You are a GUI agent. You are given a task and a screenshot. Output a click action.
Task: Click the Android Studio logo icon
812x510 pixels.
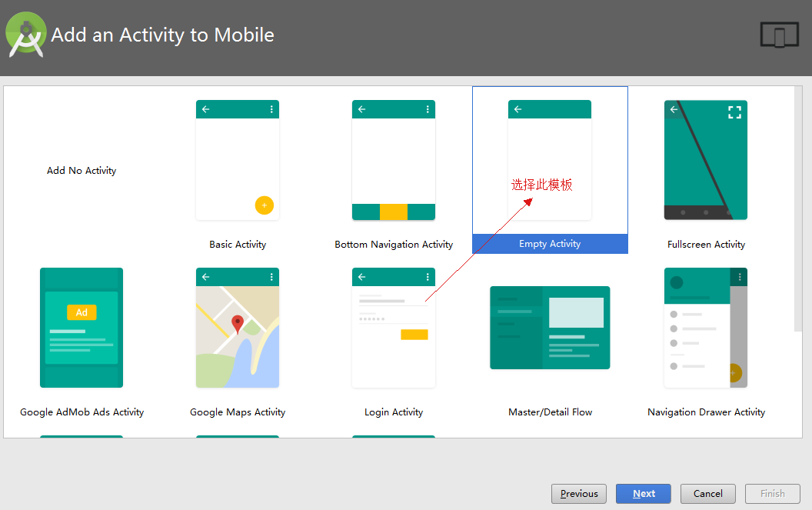tap(26, 35)
